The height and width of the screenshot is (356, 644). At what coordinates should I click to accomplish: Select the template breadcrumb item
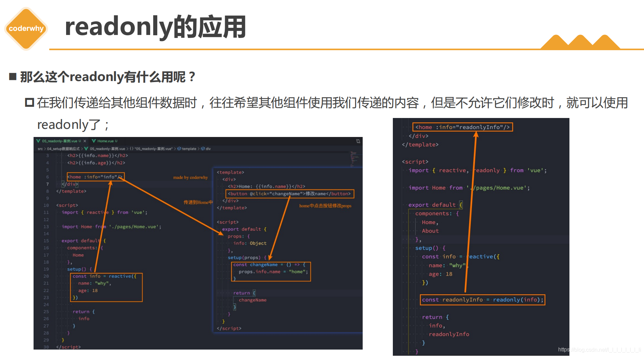[189, 149]
